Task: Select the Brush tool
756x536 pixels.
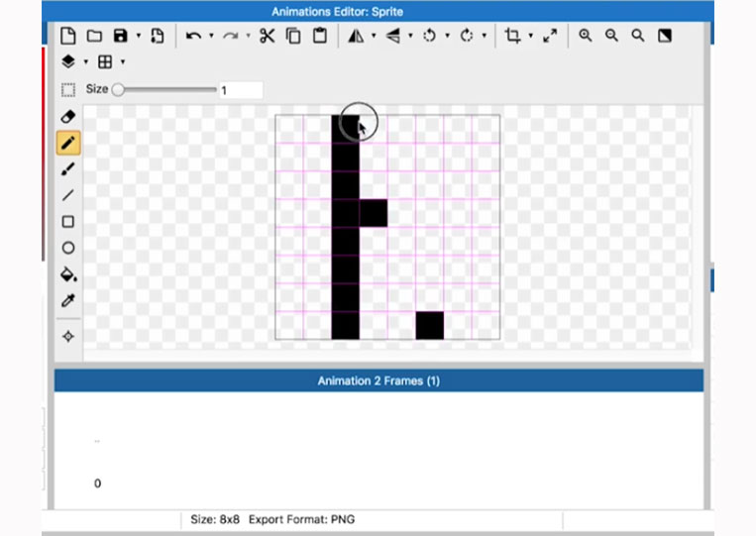Action: [68, 169]
